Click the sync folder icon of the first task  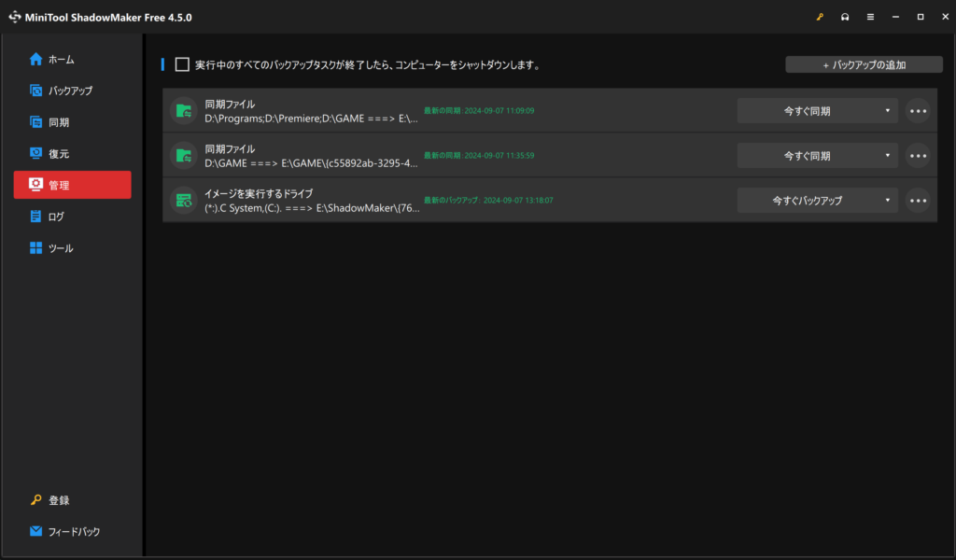(x=184, y=111)
